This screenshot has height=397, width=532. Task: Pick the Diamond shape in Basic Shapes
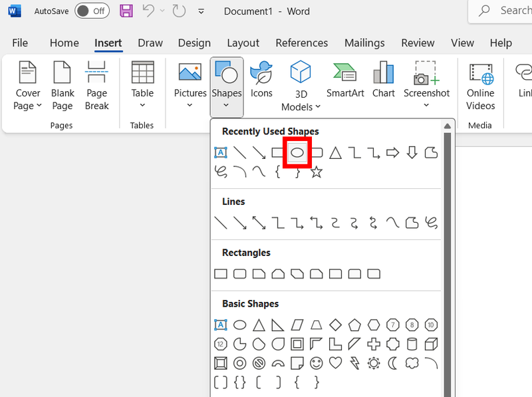(x=335, y=325)
